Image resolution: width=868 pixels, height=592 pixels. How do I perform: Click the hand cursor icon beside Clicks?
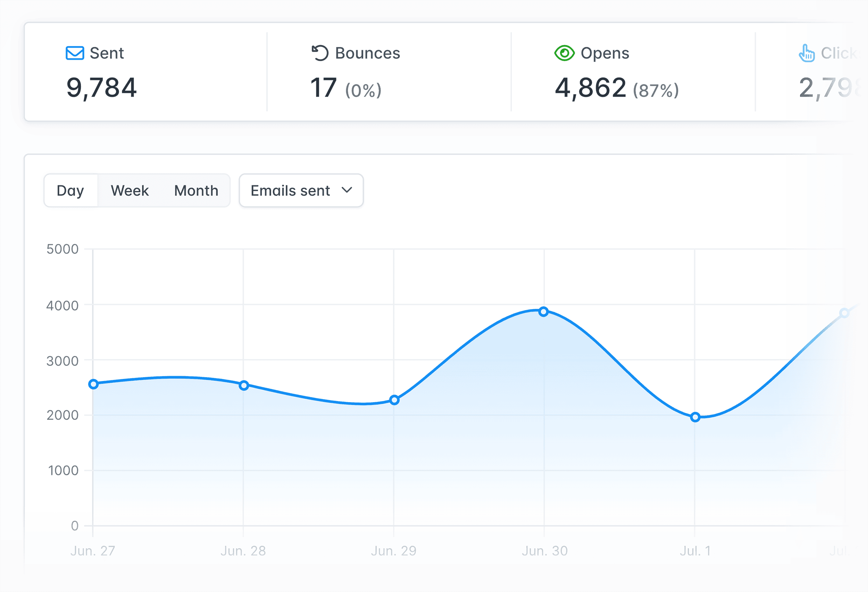pos(807,53)
